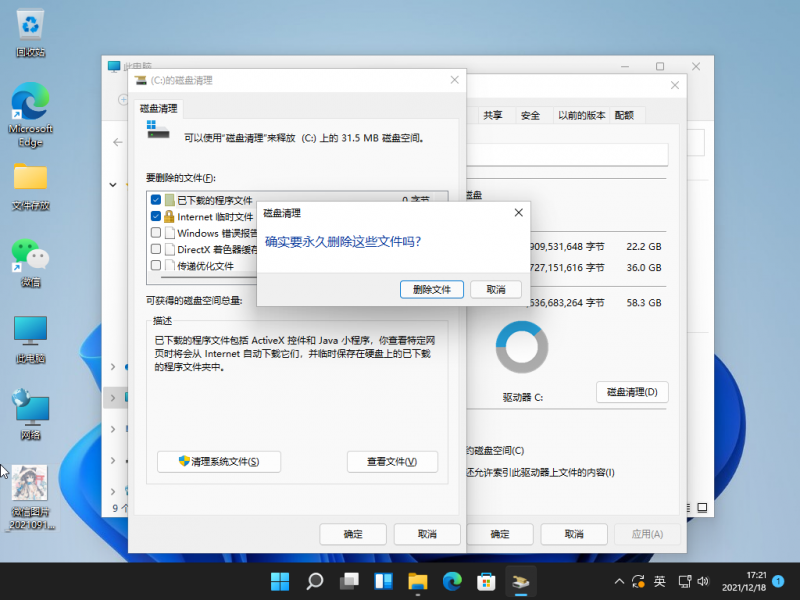Uncheck the Internet 临时文件 checkbox
This screenshot has height=600, width=800.
pyautogui.click(x=156, y=216)
